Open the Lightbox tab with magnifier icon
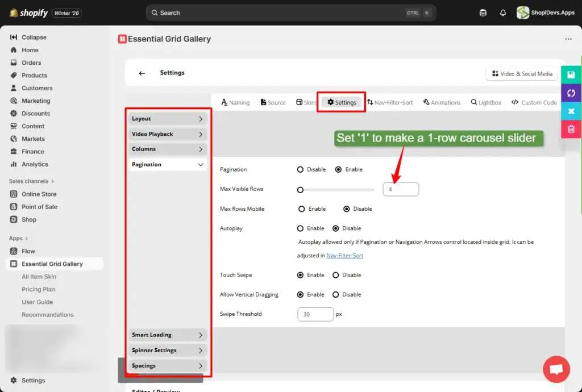582x392 pixels. tap(486, 102)
